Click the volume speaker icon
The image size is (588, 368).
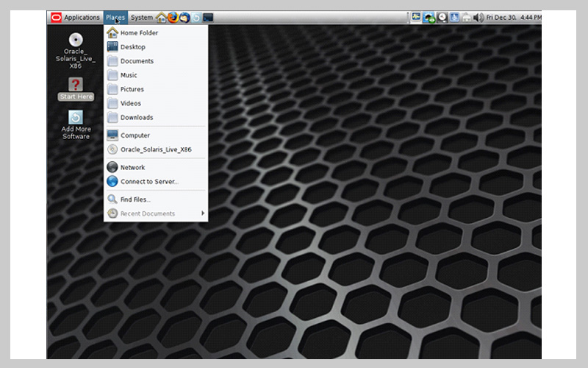tap(478, 17)
